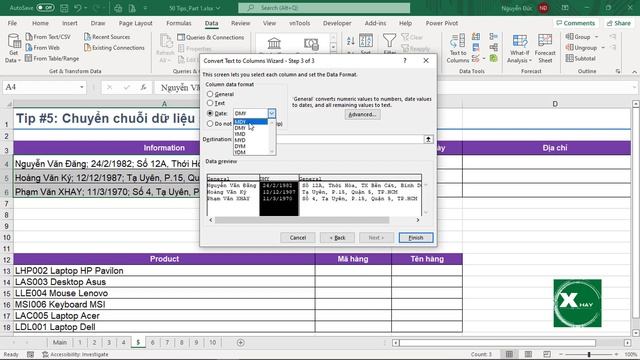
Task: Choose YMD in the date list
Action: [x=251, y=134]
